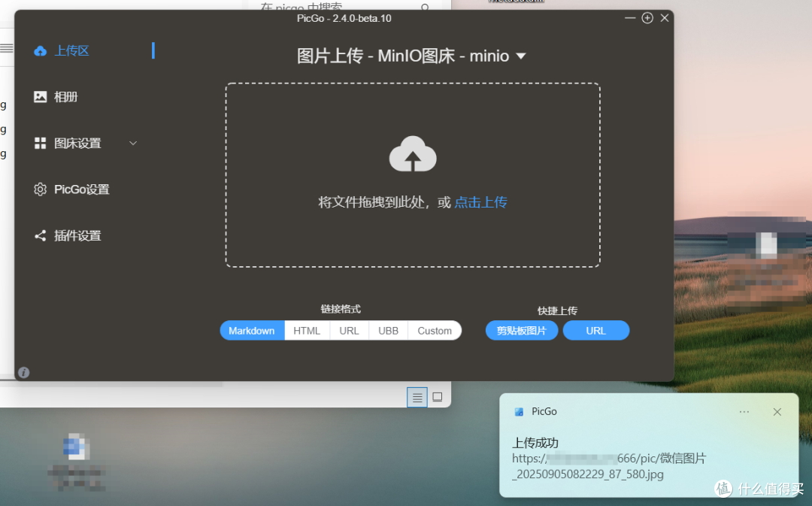Click the PicGo app icon in notification
This screenshot has height=506, width=812.
(x=519, y=412)
